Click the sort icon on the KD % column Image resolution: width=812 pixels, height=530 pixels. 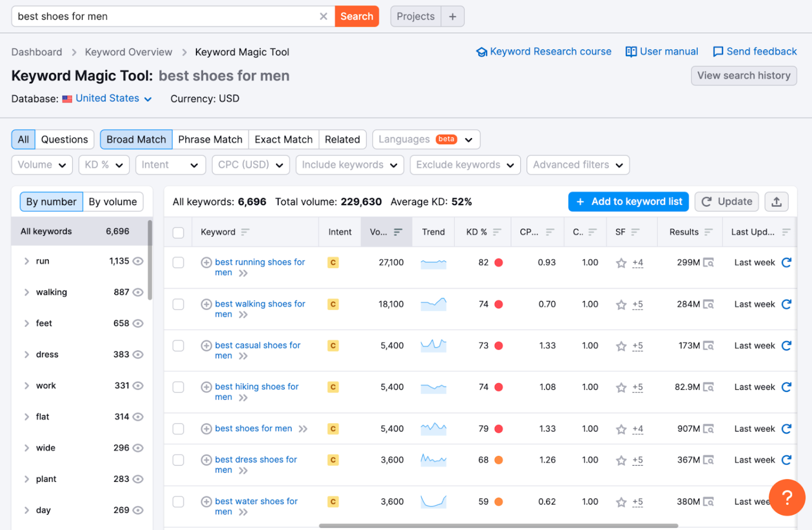496,232
